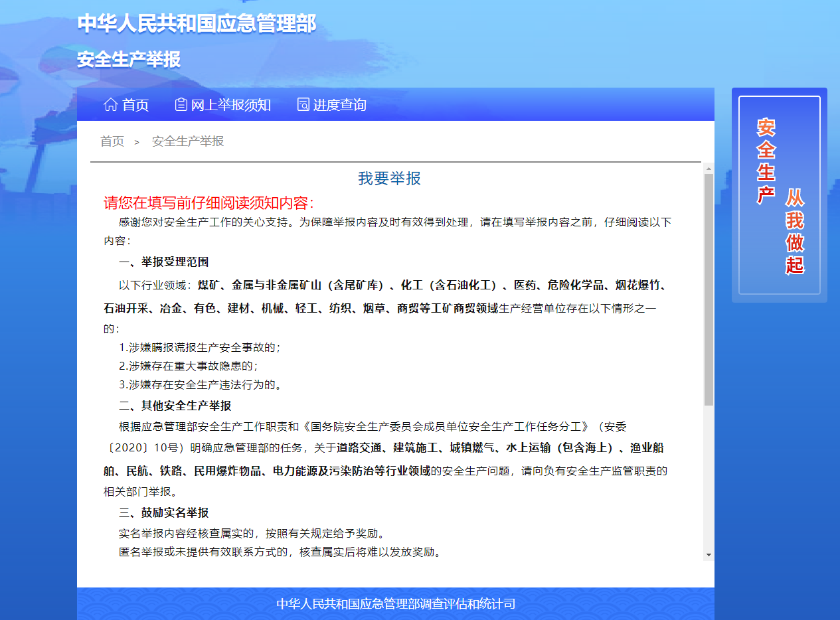Go to the 进度查询 navigation item
The width and height of the screenshot is (840, 620).
pos(339,105)
